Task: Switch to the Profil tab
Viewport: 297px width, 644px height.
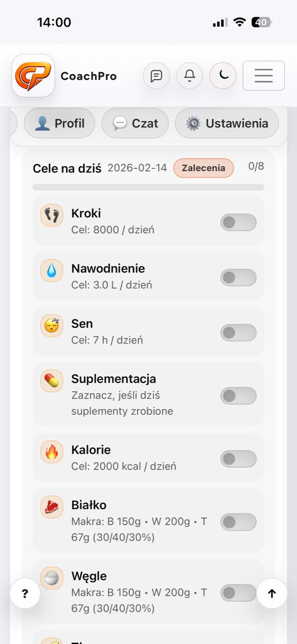Action: click(60, 123)
